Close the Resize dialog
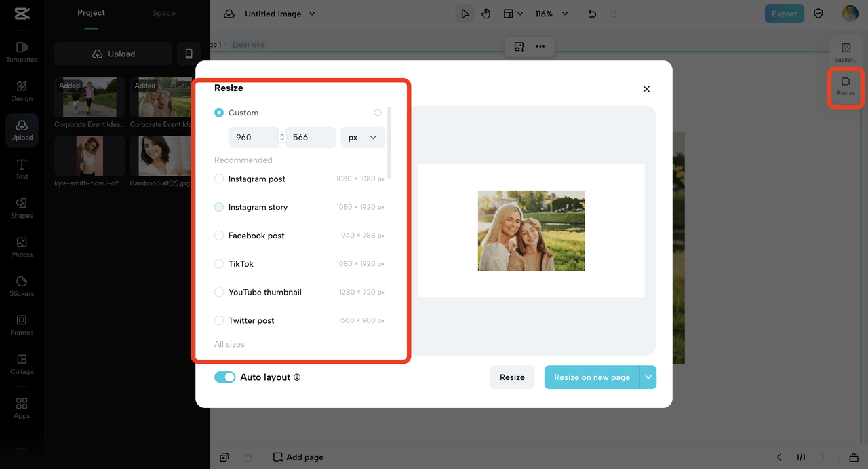The image size is (868, 469). pyautogui.click(x=646, y=89)
